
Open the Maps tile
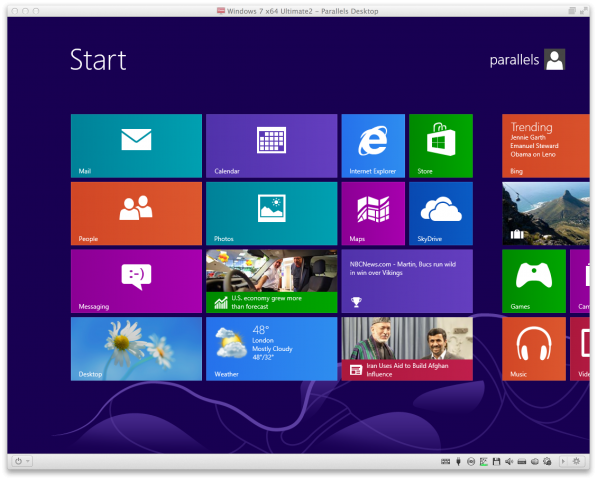click(x=373, y=214)
